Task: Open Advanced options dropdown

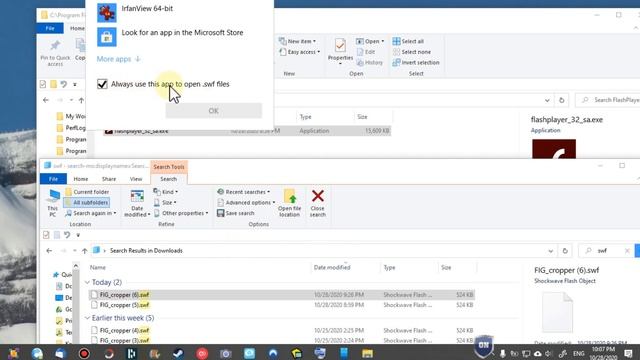Action: (x=246, y=202)
